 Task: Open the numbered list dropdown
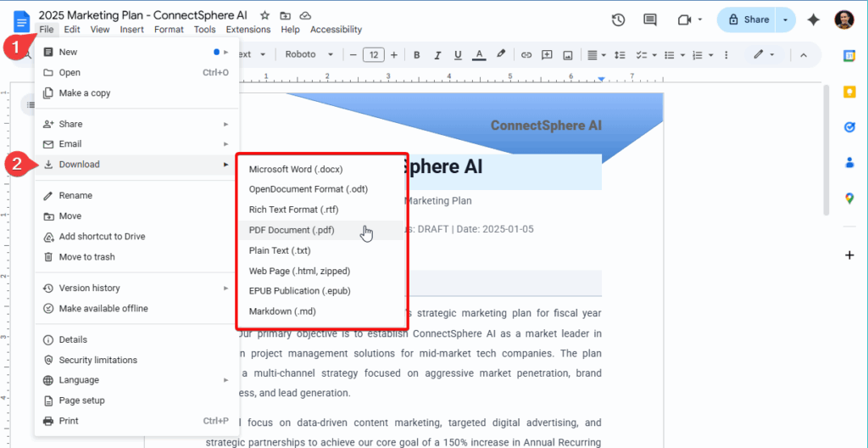coord(703,55)
